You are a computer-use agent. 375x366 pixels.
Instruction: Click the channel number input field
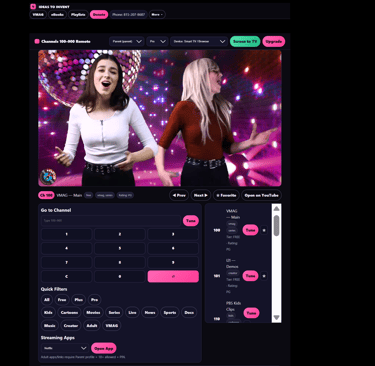(111, 221)
